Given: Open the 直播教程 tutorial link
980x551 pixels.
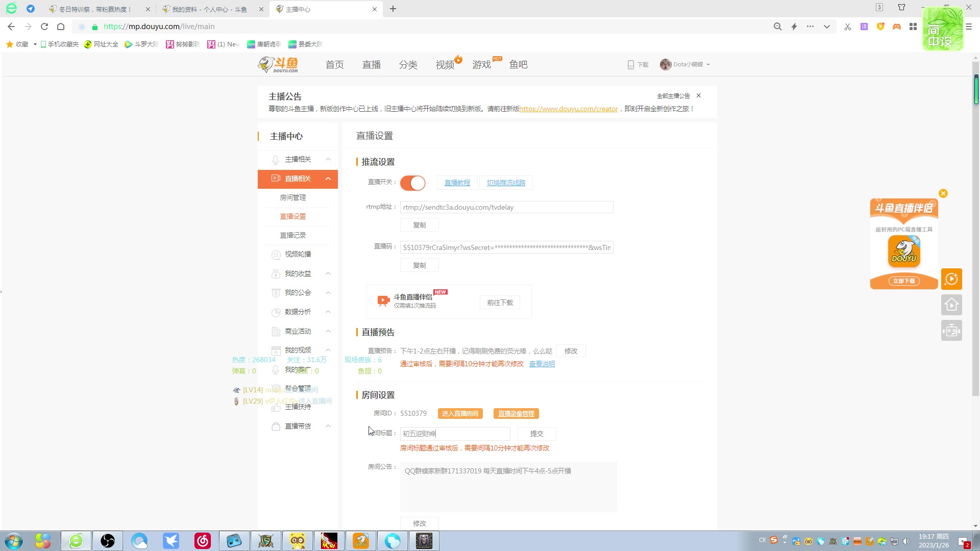Looking at the screenshot, I should tap(457, 183).
